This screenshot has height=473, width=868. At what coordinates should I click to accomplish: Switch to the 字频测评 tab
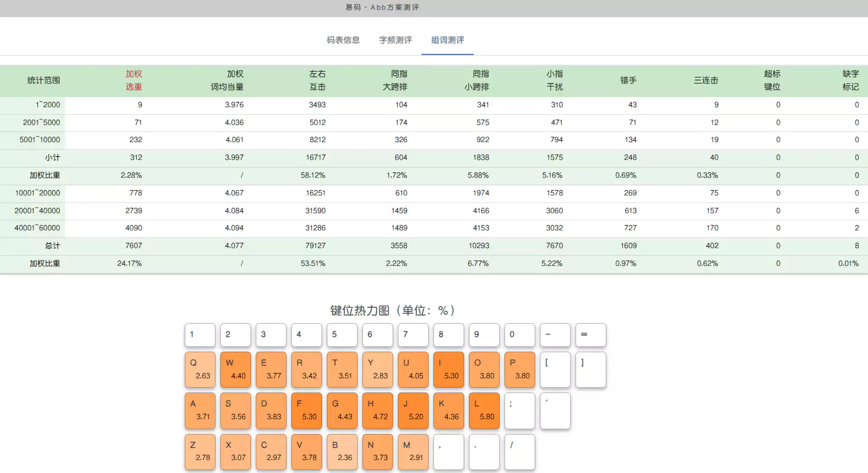pyautogui.click(x=396, y=40)
